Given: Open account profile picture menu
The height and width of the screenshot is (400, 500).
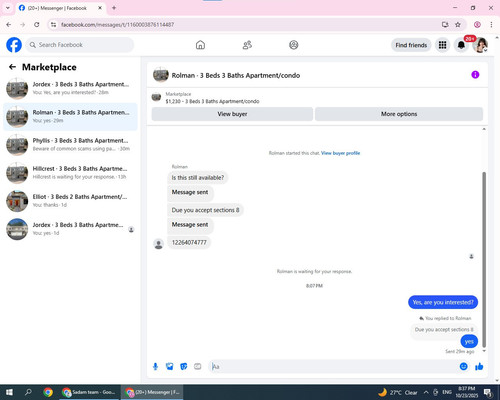Looking at the screenshot, I should tap(480, 45).
